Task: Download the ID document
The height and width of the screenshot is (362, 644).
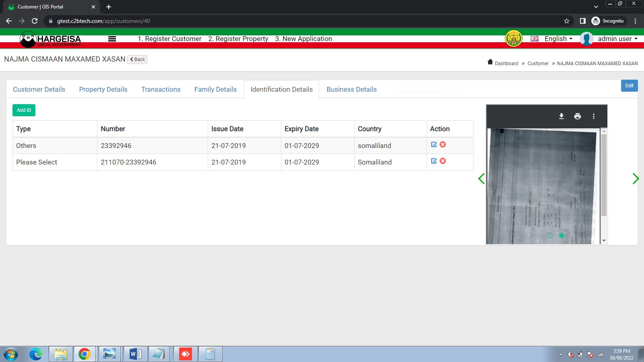Action: pos(561,116)
